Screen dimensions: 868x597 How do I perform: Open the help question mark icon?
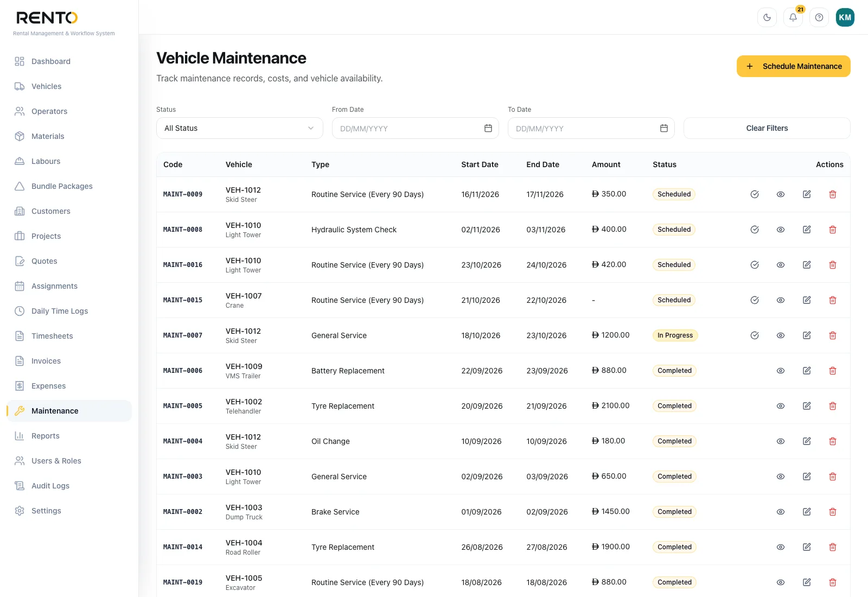(819, 17)
